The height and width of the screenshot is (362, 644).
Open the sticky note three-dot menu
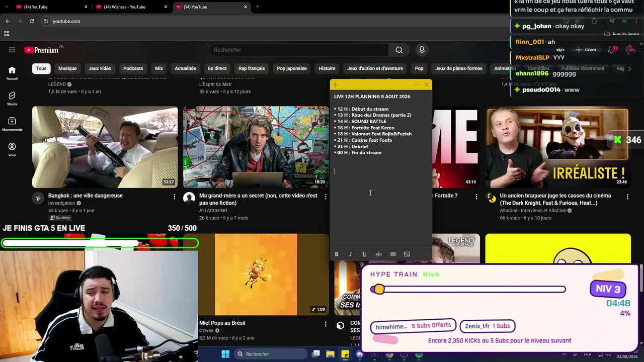[416, 84]
